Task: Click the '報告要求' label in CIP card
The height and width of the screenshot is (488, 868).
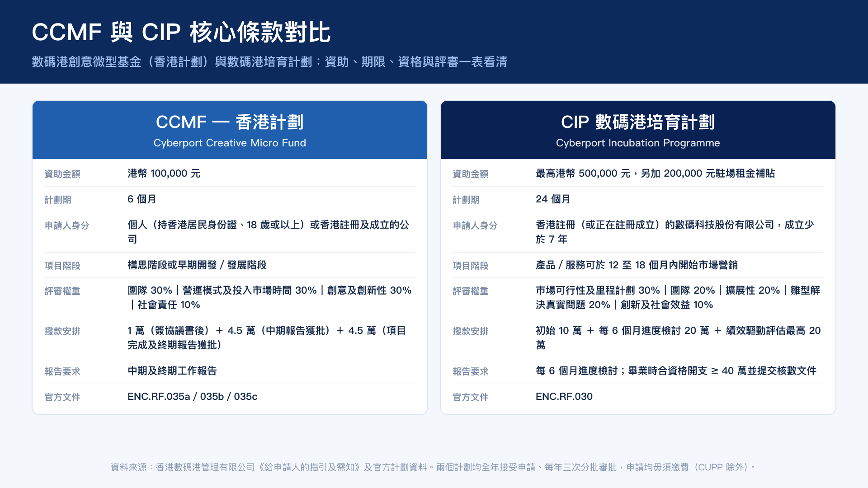Action: 471,371
